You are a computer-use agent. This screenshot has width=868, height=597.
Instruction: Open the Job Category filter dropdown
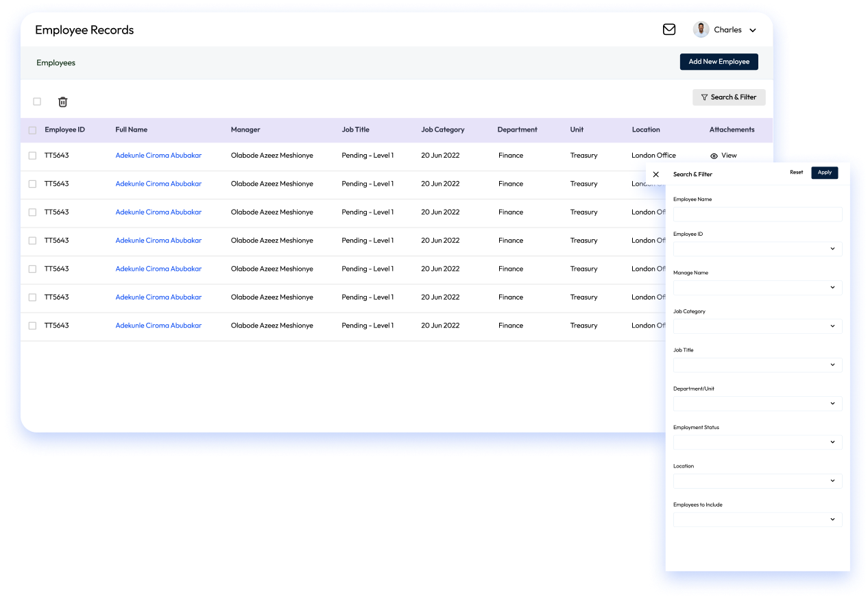pos(758,326)
